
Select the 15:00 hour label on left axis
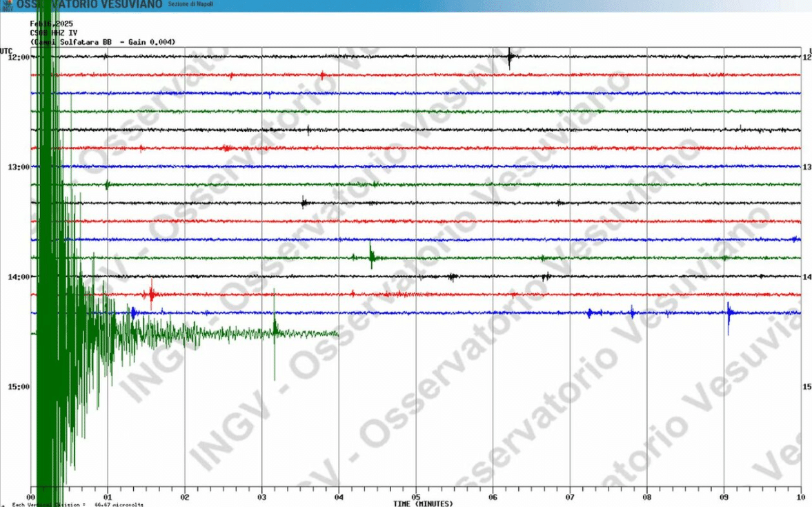pyautogui.click(x=18, y=386)
